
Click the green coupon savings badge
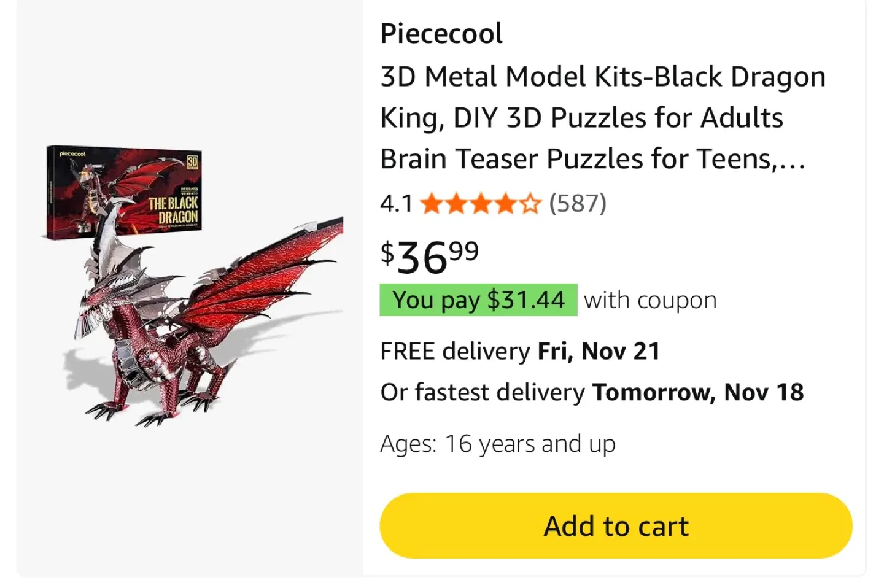pyautogui.click(x=479, y=300)
